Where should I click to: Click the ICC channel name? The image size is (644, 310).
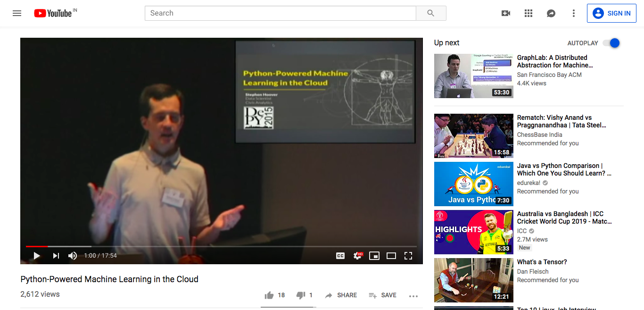(522, 231)
